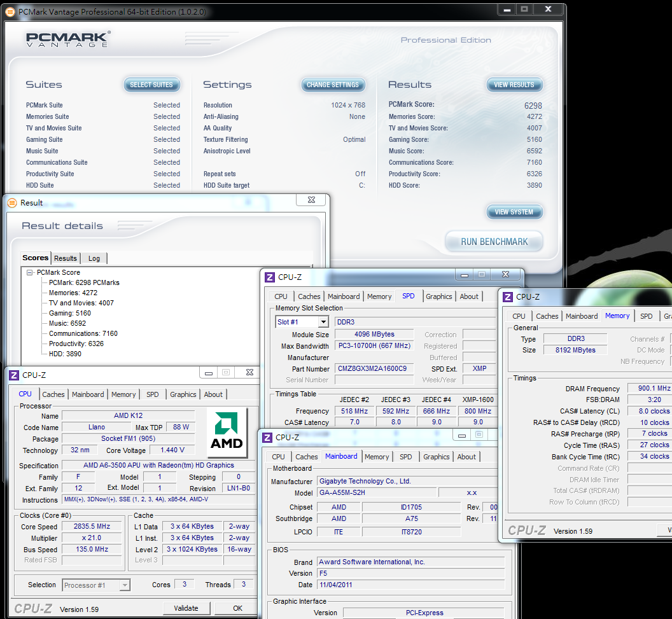Click the memory Size value 8192 MBytes
This screenshot has height=619, width=672.
575,350
